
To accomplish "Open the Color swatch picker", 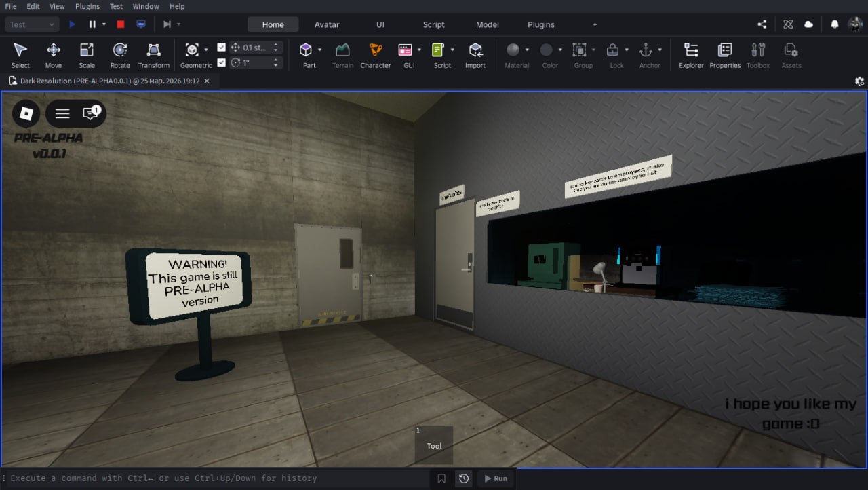I will (x=547, y=50).
